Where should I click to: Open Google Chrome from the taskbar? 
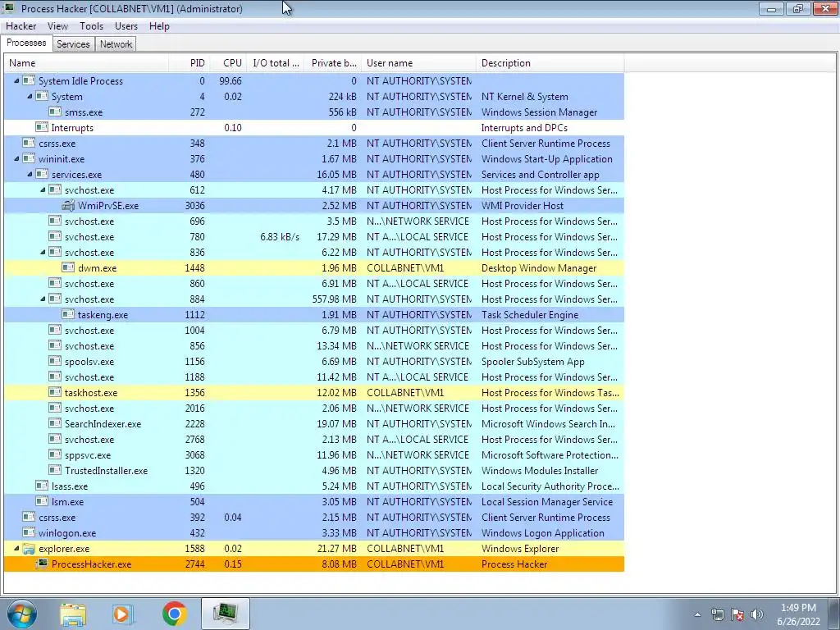[x=174, y=614]
